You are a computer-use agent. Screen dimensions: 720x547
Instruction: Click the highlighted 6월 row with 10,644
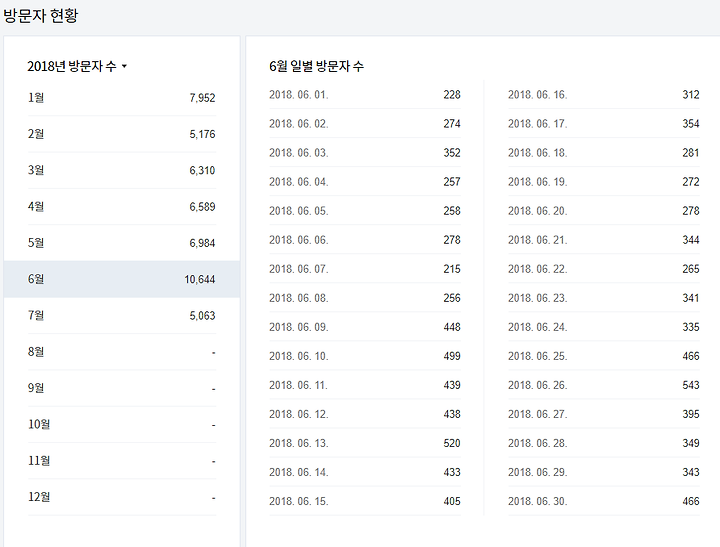pyautogui.click(x=122, y=279)
